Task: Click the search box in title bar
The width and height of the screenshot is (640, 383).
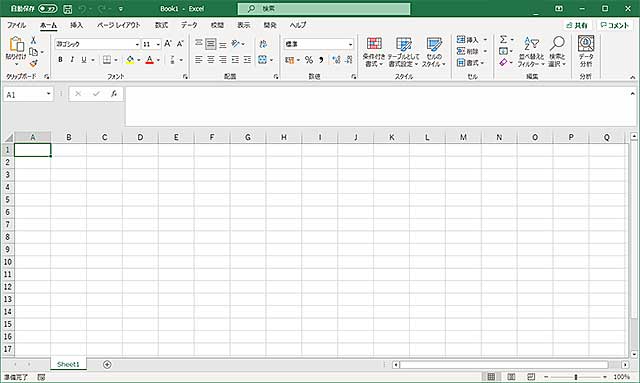Action: tap(324, 9)
